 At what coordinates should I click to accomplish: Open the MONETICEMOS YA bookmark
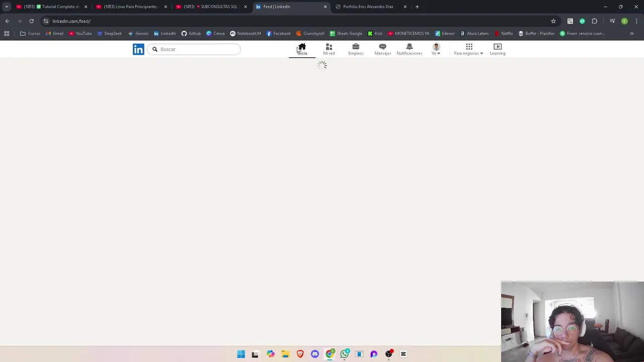(x=409, y=34)
